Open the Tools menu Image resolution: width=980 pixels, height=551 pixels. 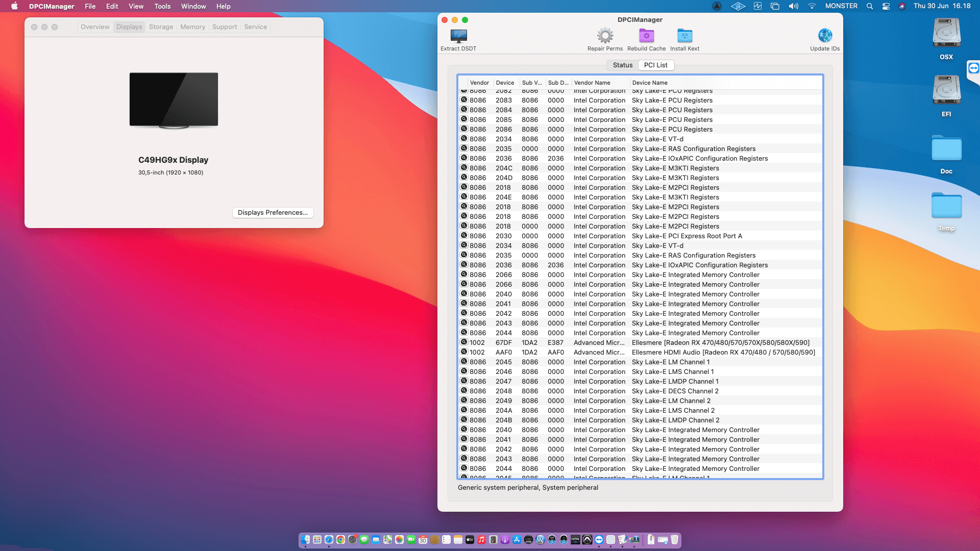(x=162, y=6)
